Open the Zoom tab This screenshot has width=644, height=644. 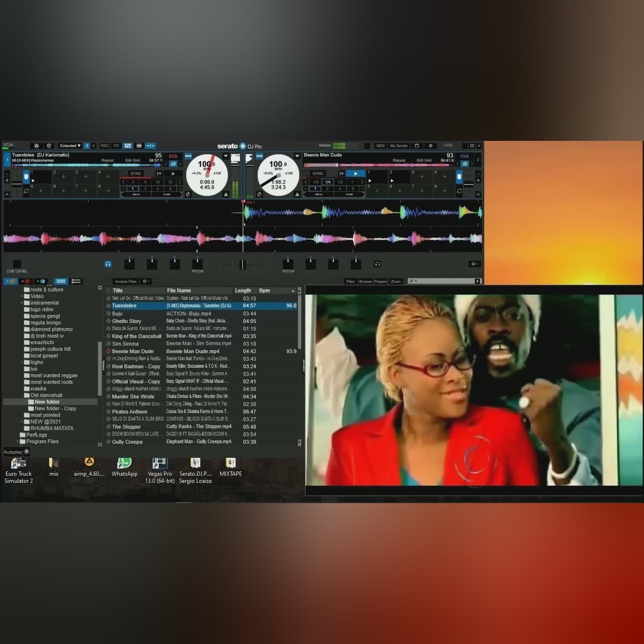[x=396, y=282]
